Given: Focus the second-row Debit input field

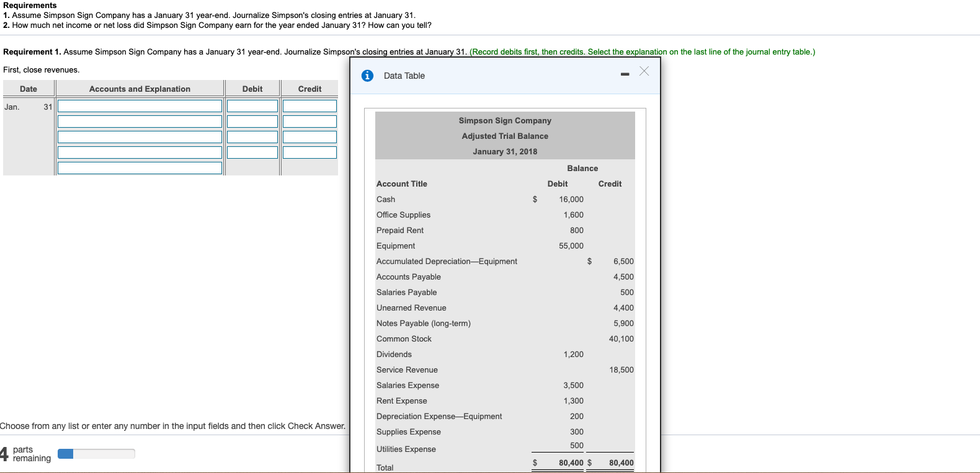Looking at the screenshot, I should click(x=252, y=122).
